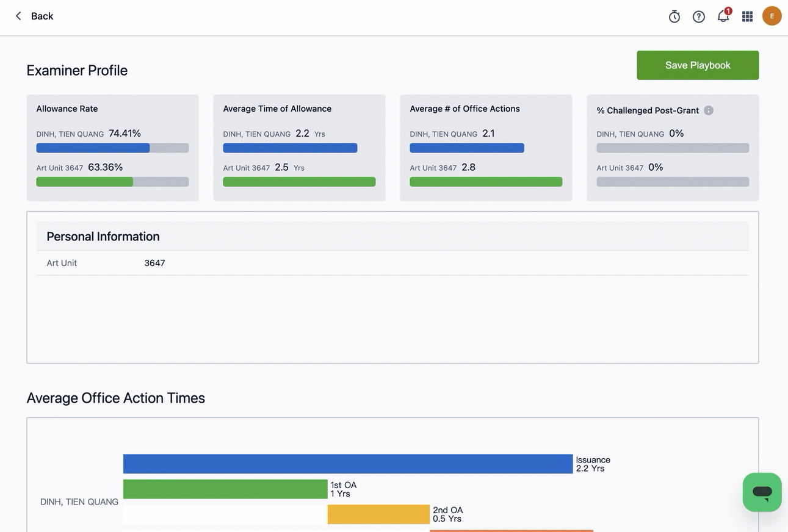Screen dimensions: 788x532
Task: Click the yellow 2nd OA chart bar
Action: click(x=378, y=514)
